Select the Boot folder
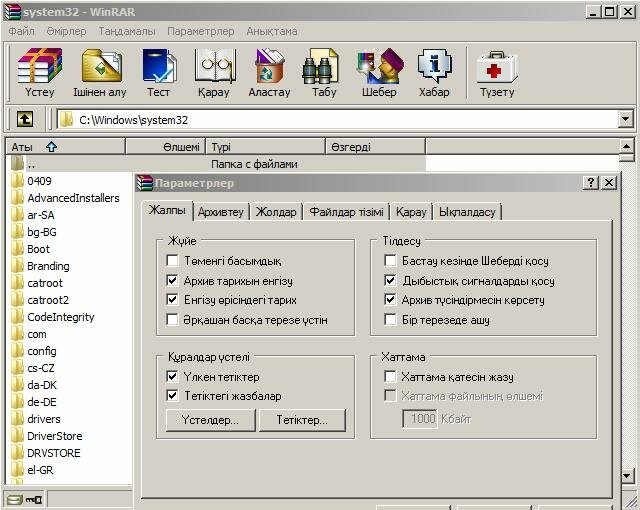This screenshot has width=640, height=510. pyautogui.click(x=31, y=249)
